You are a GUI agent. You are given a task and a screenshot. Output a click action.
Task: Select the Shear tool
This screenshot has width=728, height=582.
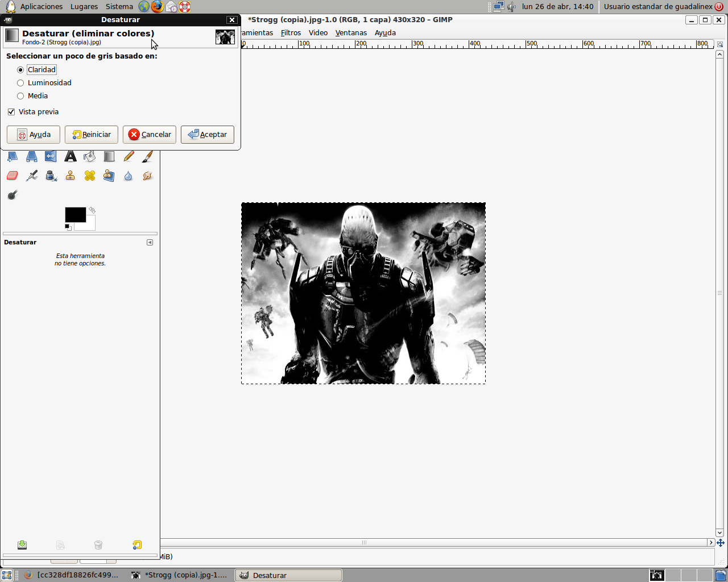[x=13, y=156]
